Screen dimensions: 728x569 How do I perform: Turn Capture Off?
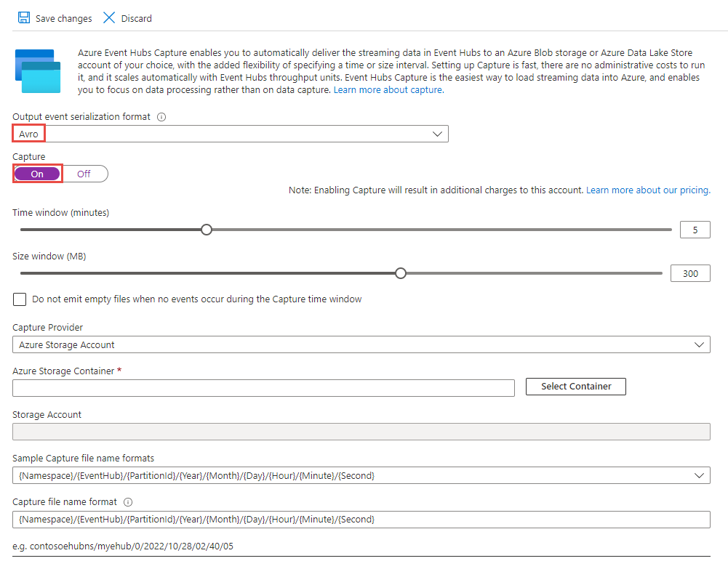click(84, 173)
